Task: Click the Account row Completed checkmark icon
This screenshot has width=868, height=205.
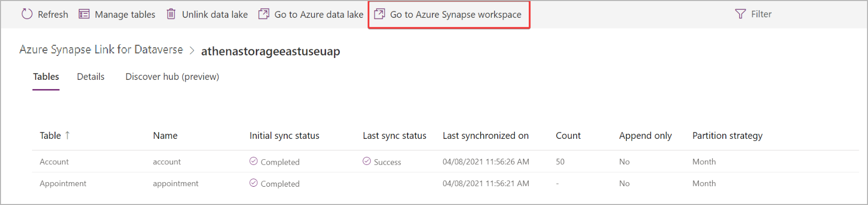Action: 254,161
